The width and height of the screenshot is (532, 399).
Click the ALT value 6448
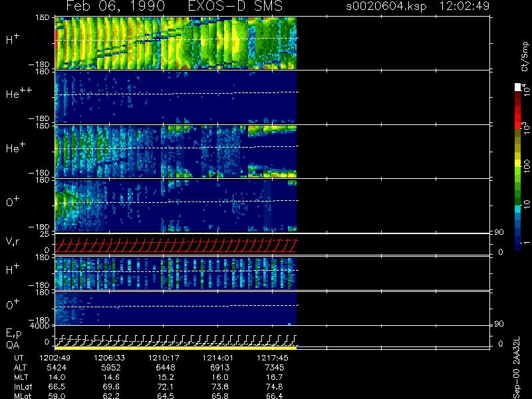pyautogui.click(x=166, y=368)
